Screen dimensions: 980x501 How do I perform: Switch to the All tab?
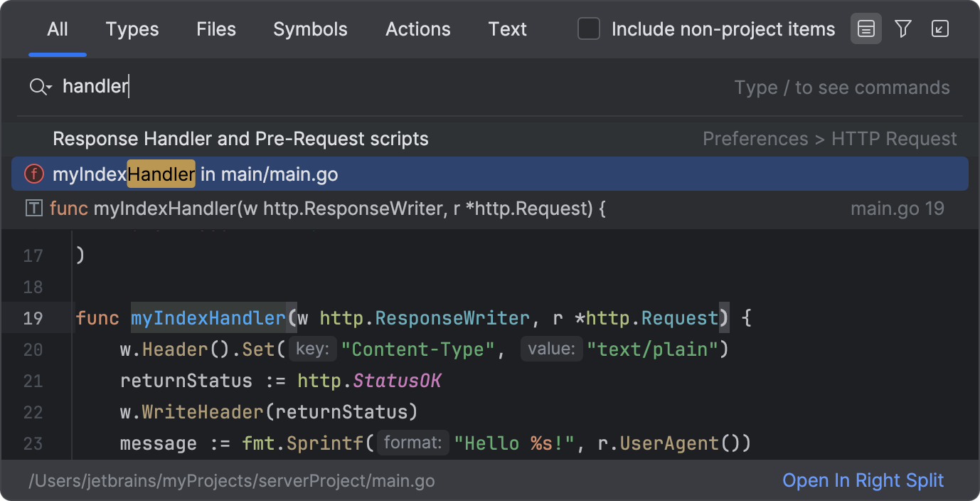point(58,29)
